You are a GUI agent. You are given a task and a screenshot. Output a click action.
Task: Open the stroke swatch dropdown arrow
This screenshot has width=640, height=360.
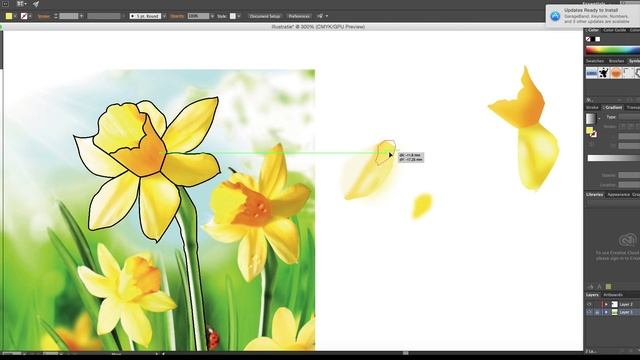tap(30, 16)
